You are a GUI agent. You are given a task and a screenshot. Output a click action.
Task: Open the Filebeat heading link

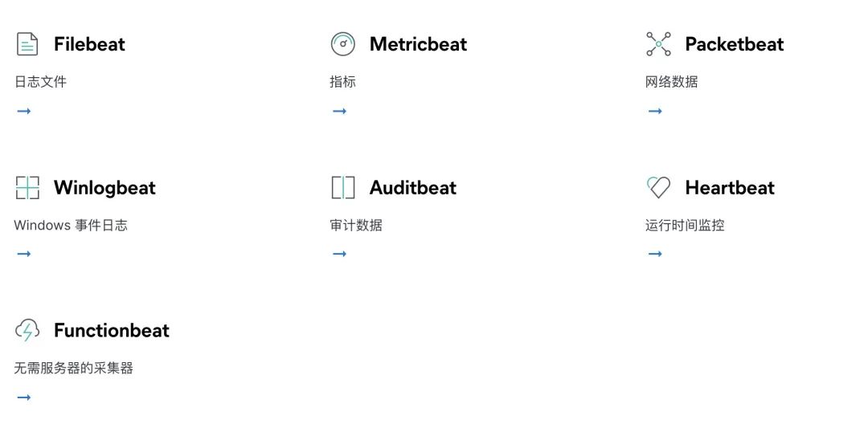pyautogui.click(x=89, y=44)
